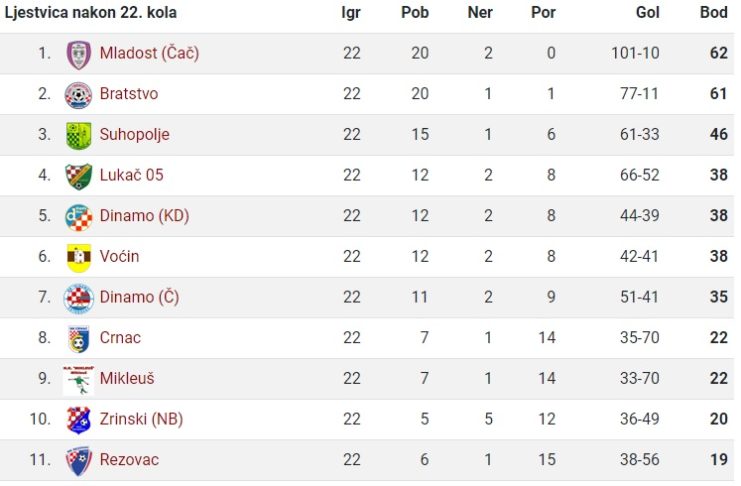Click the Zrinski (NB) crest icon
Viewport: 741px width, 486px height.
point(78,420)
